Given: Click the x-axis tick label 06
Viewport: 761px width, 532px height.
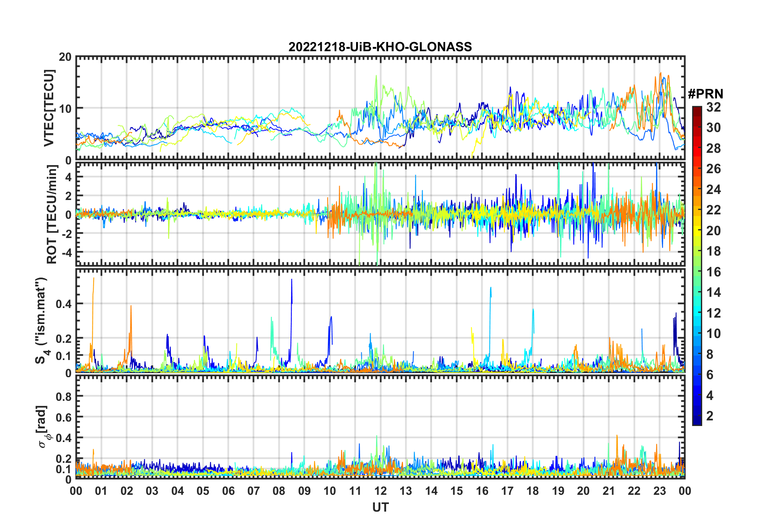Looking at the screenshot, I should pos(228,491).
